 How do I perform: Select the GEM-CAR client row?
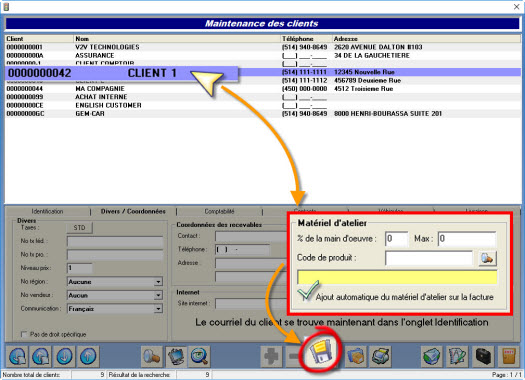pos(262,114)
